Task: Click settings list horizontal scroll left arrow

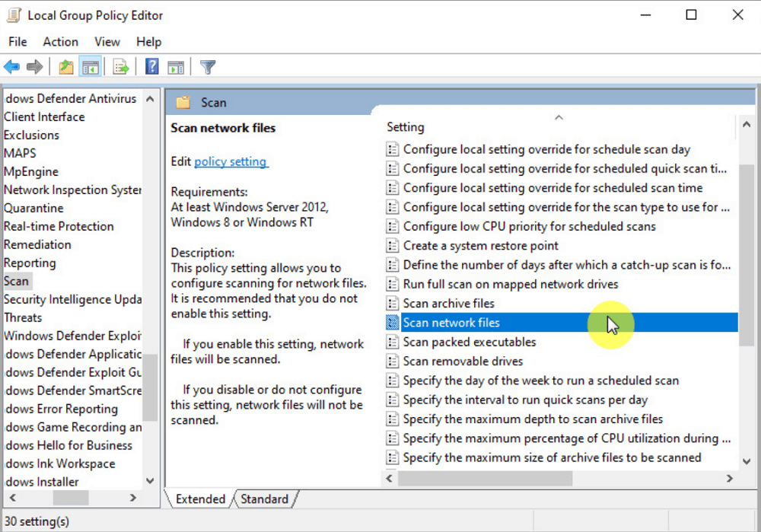Action: coord(389,479)
